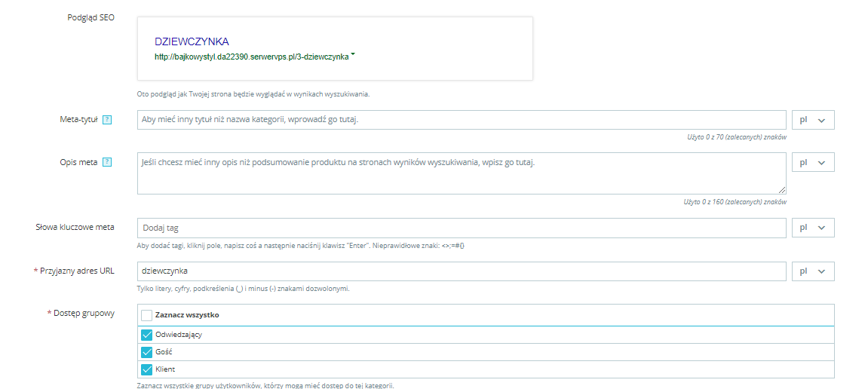Click the resize handle of Opis meta textarea

tap(781, 190)
